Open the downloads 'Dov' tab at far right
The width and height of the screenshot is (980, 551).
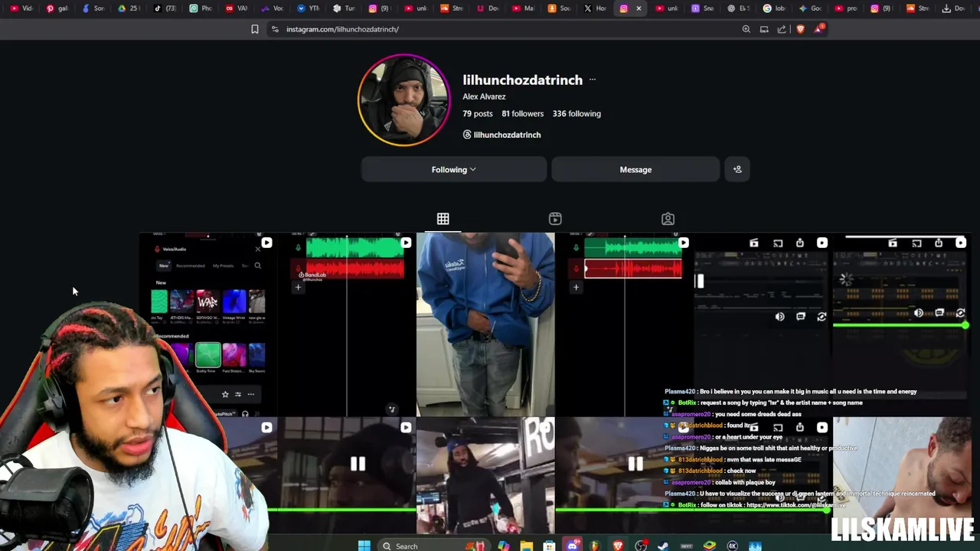(x=953, y=8)
